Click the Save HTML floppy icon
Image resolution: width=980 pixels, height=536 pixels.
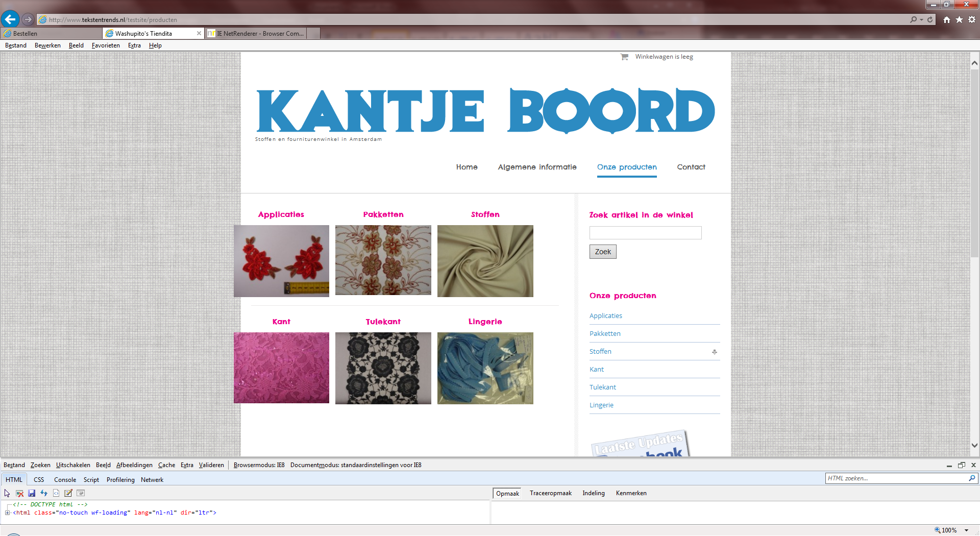pos(32,493)
